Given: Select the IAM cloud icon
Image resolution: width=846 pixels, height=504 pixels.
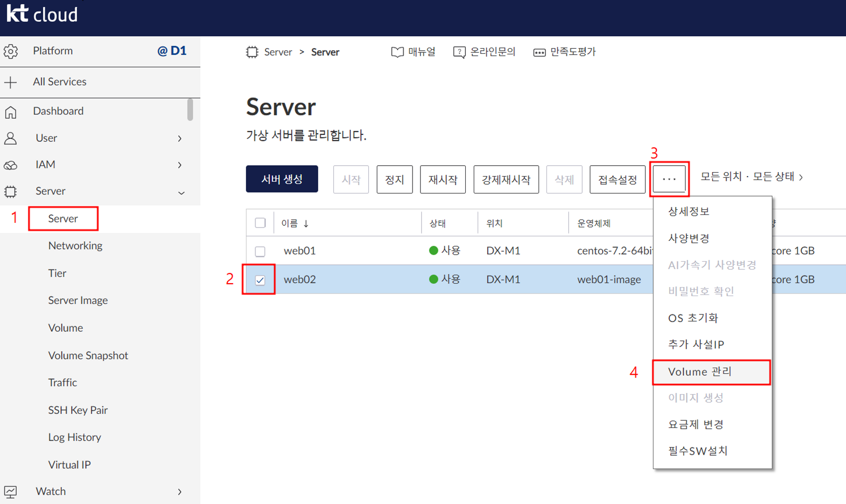Looking at the screenshot, I should (11, 165).
